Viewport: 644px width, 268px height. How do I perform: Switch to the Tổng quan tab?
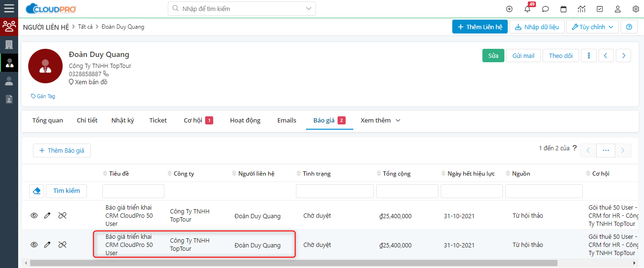(x=48, y=121)
